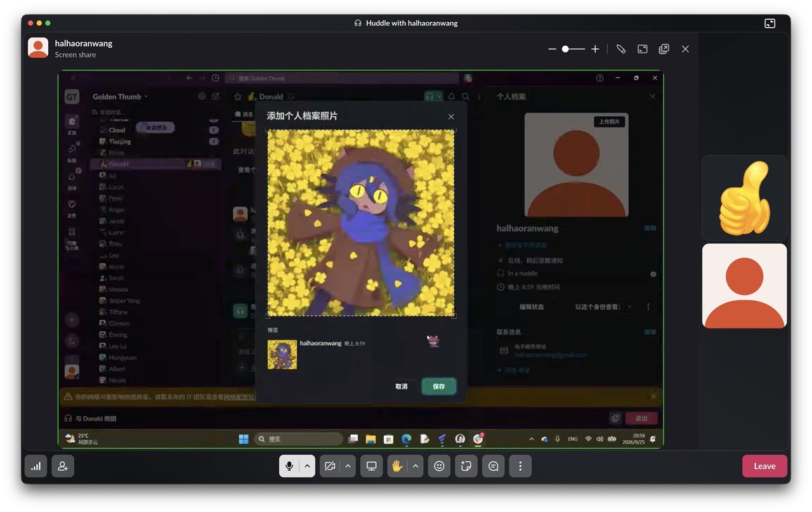
Task: Click Save button in profile photo dialog
Action: (439, 386)
